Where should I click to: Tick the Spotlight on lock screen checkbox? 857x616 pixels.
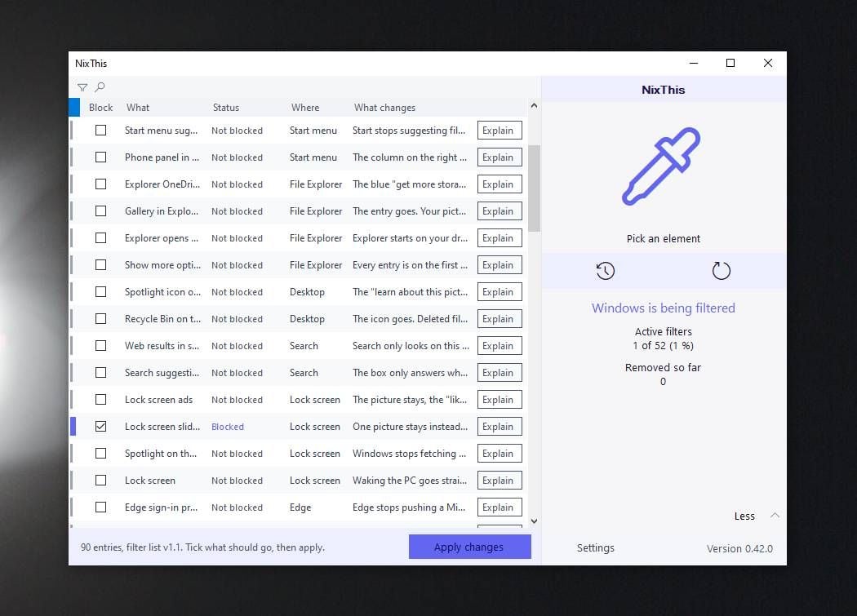click(100, 453)
